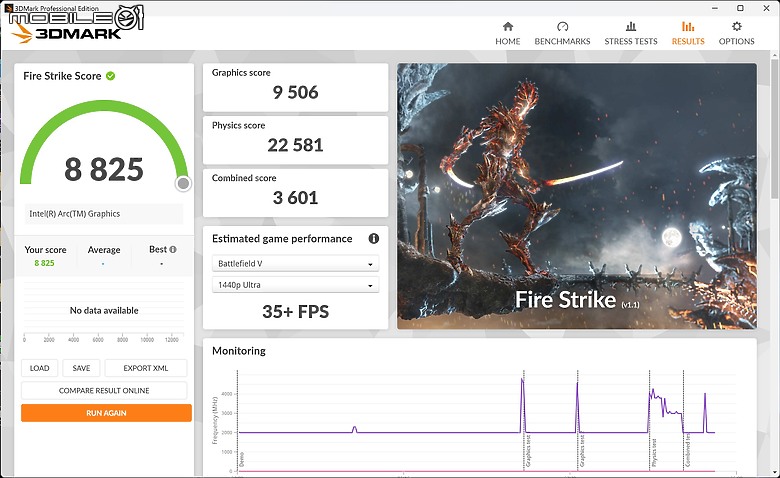Click the orange RUN AGAIN button
This screenshot has height=478, width=780.
[106, 413]
